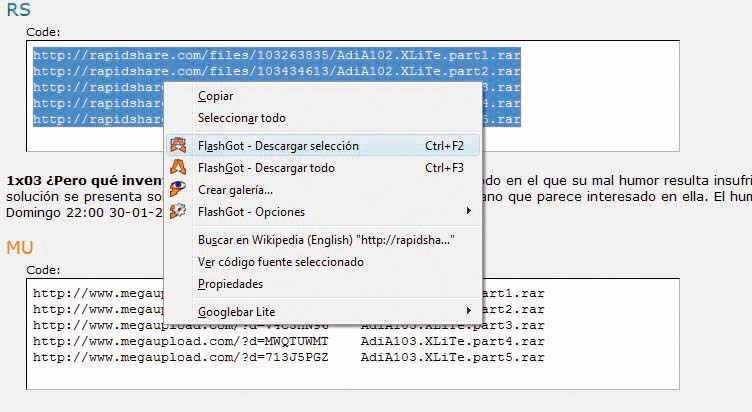752x412 pixels.
Task: Expand the Googlebar Lite submenu arrow
Action: [468, 312]
